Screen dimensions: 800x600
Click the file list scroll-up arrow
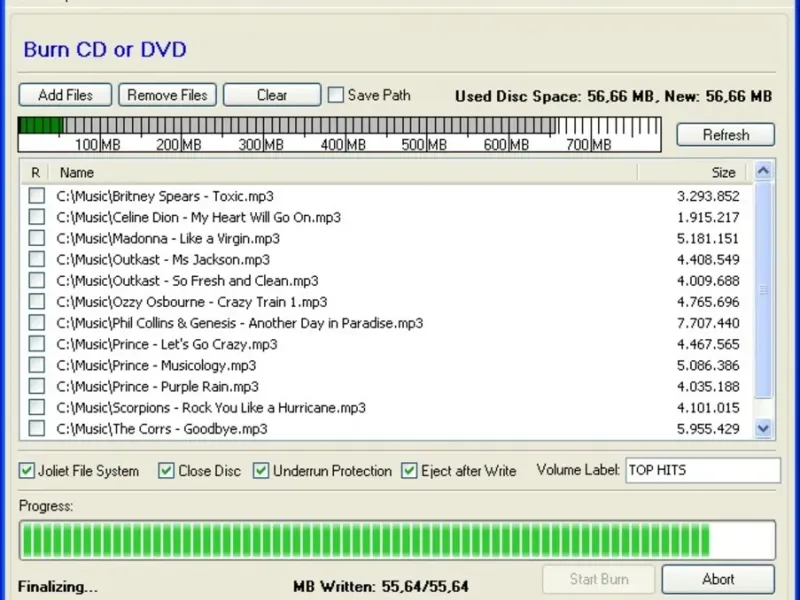click(x=763, y=171)
